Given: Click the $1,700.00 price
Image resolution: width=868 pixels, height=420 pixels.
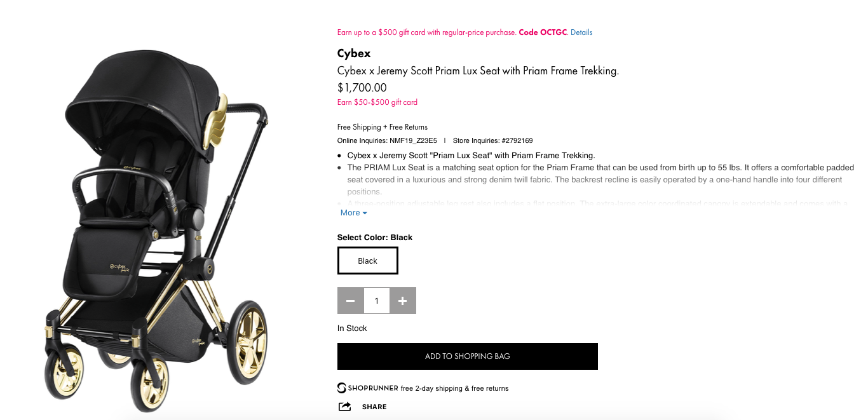Looking at the screenshot, I should coord(362,88).
